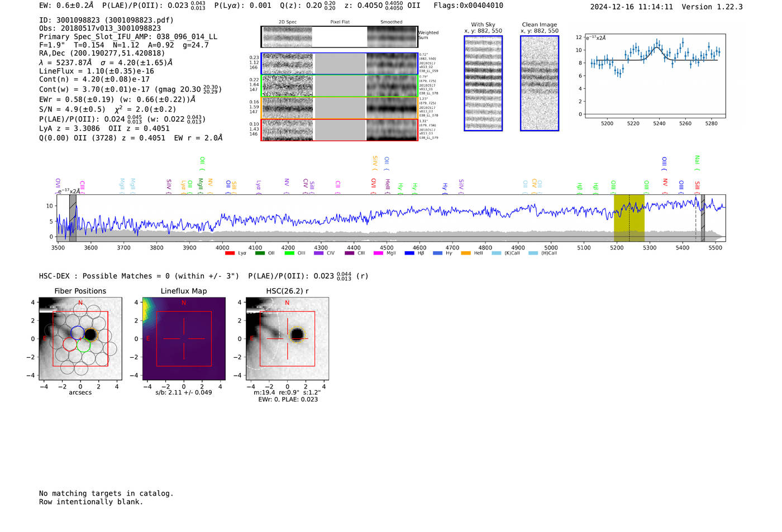Select the header "P(Lyα): 0.001" value
Screen dimensions: 782x532
coord(242,6)
